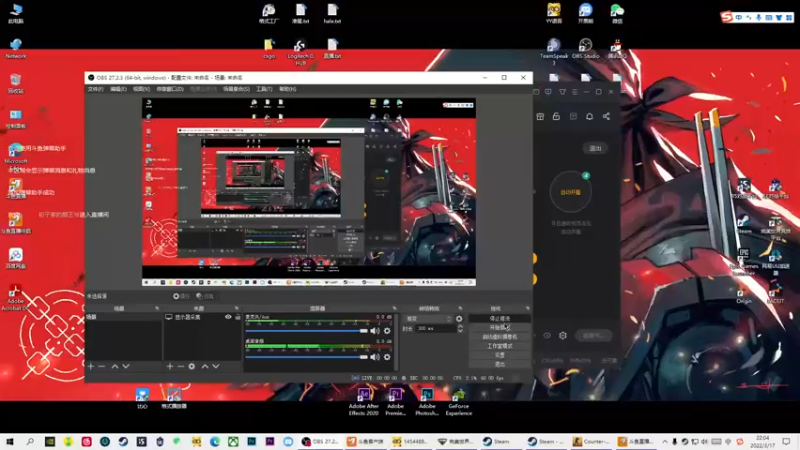Expand hidden system tray icons chevron
This screenshot has width=800, height=450.
tap(665, 441)
